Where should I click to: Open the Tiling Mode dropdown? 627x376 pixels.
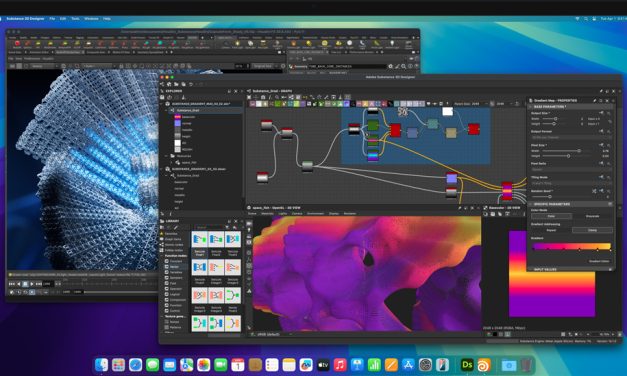571,183
